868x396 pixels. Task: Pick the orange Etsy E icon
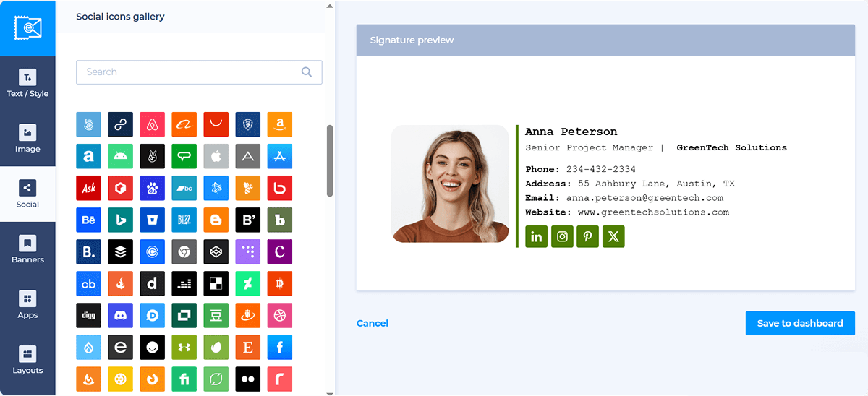click(x=247, y=347)
